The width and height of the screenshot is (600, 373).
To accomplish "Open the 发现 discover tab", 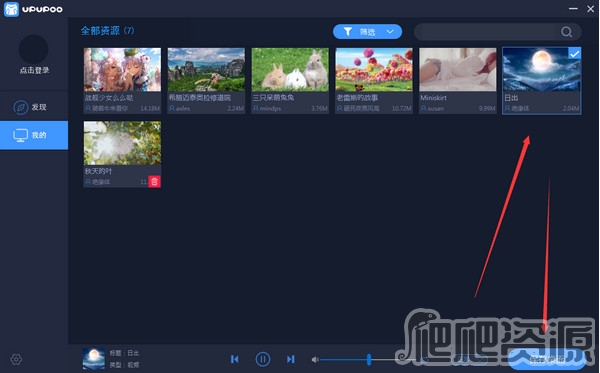I will click(x=34, y=107).
